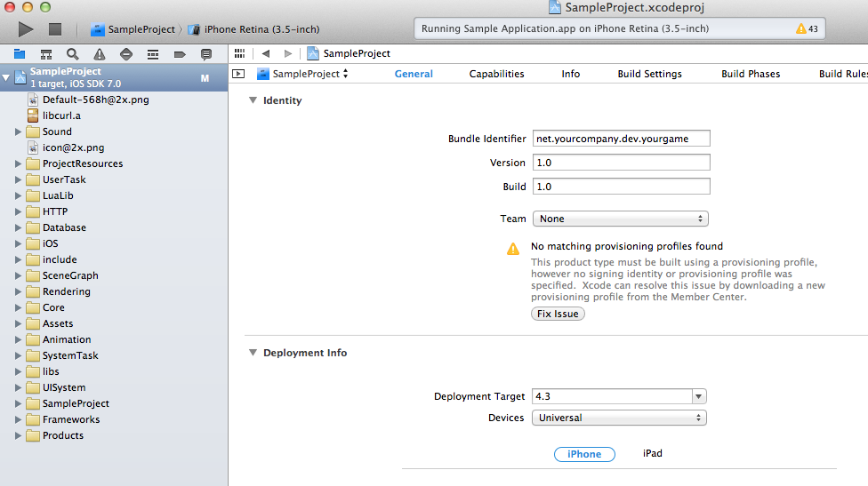
Task: Toggle the projects and targets list
Action: pos(238,74)
